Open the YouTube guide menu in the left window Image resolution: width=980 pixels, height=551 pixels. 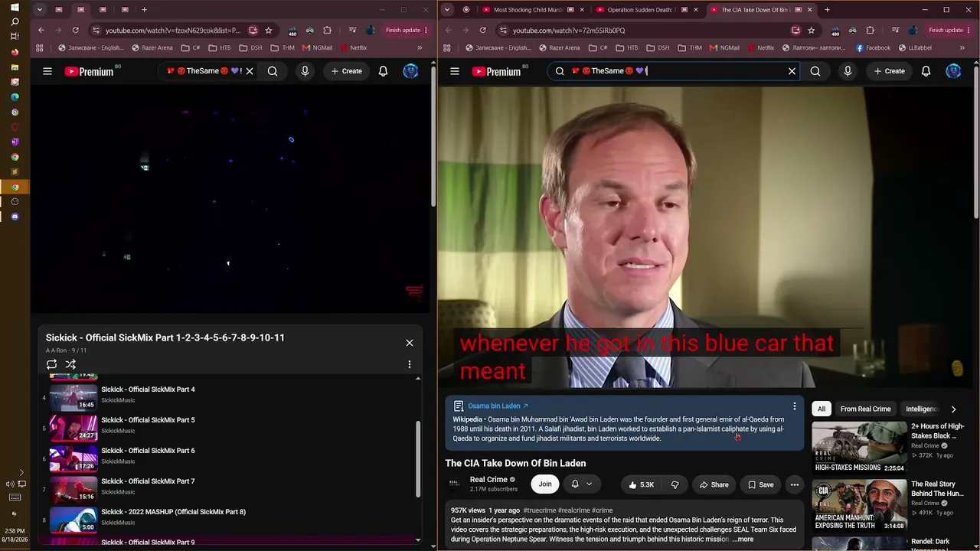(x=47, y=71)
